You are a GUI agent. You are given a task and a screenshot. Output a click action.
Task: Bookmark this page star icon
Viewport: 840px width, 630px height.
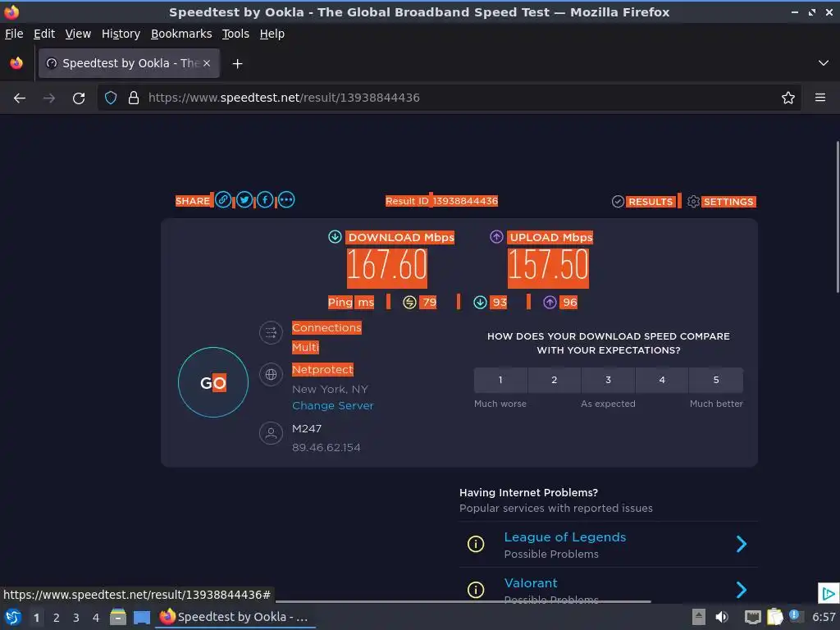tap(788, 98)
